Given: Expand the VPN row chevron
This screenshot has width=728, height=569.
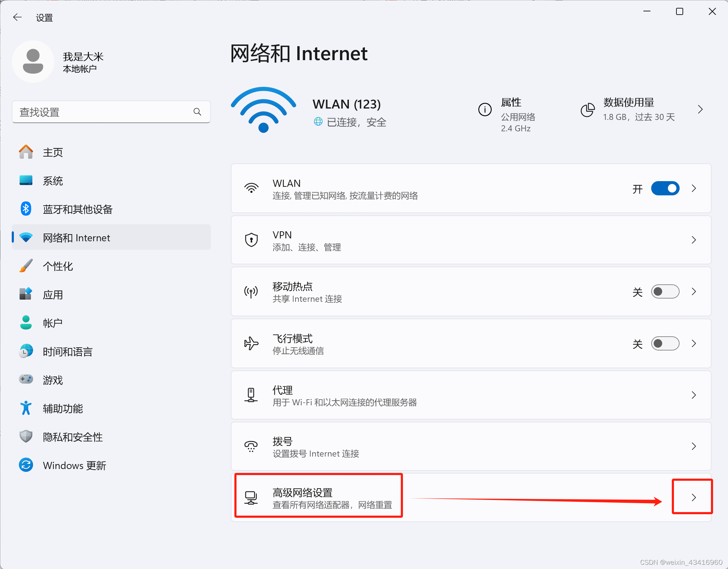Looking at the screenshot, I should click(694, 240).
